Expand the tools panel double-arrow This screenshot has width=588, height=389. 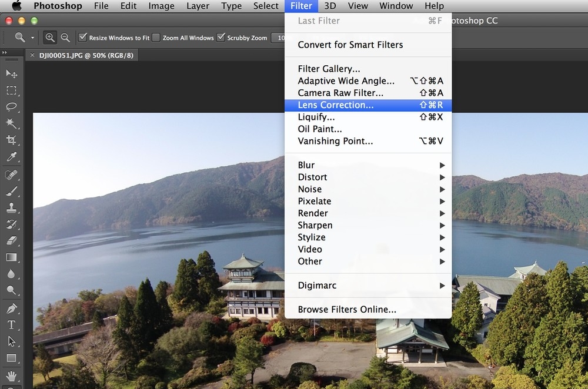(x=5, y=52)
